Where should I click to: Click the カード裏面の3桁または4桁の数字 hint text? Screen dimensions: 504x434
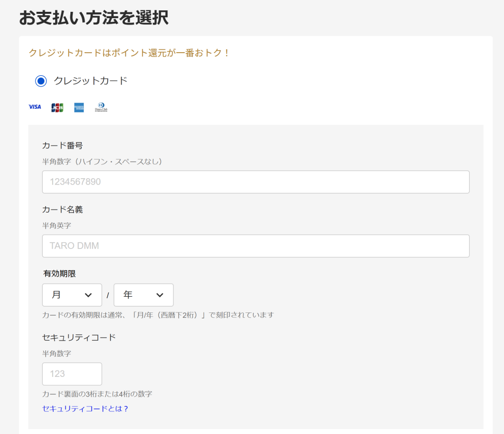click(97, 394)
